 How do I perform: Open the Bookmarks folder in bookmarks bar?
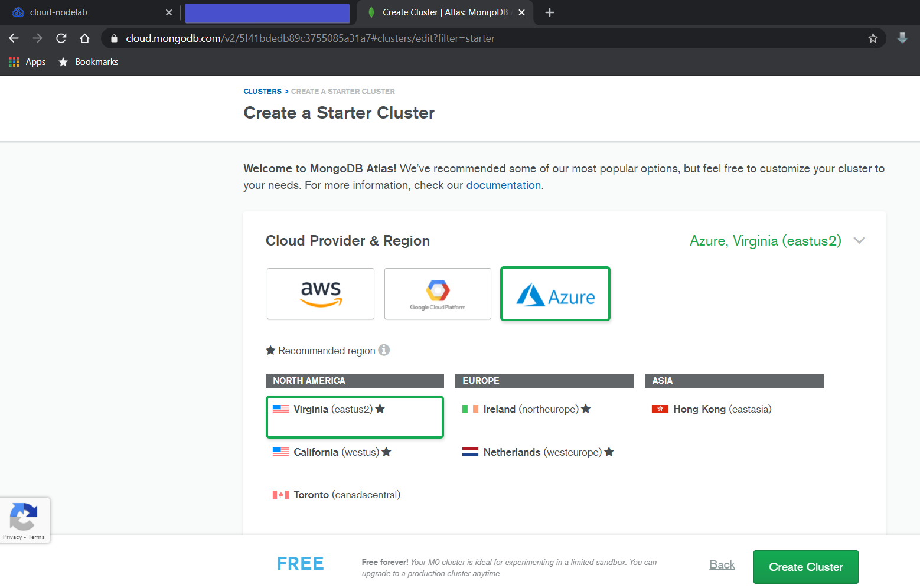click(89, 62)
